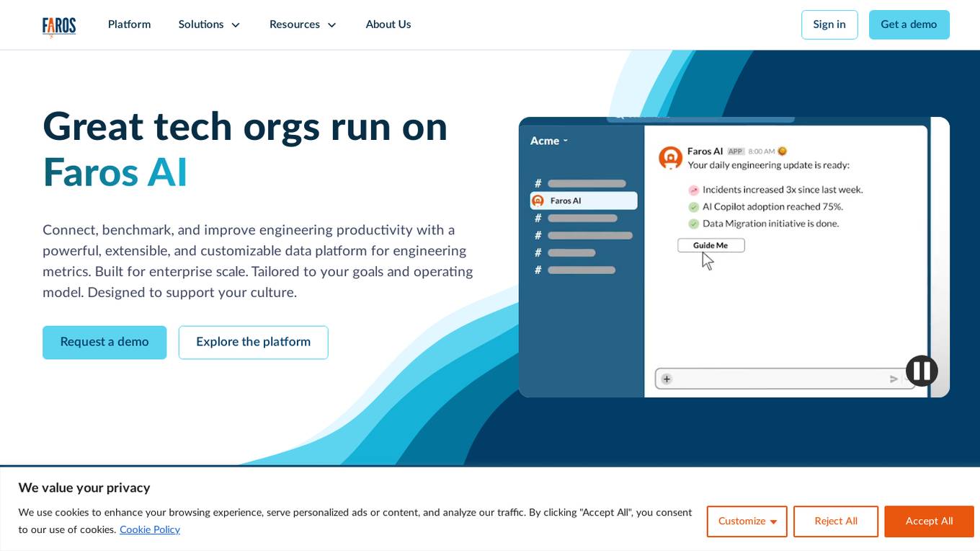
Task: Click the send arrow in message input
Action: [894, 379]
